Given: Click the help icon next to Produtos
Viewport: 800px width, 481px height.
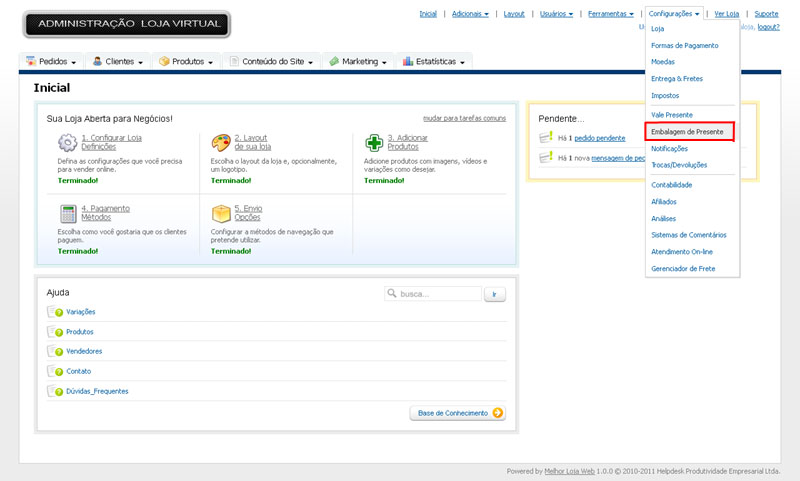Looking at the screenshot, I should tap(55, 332).
